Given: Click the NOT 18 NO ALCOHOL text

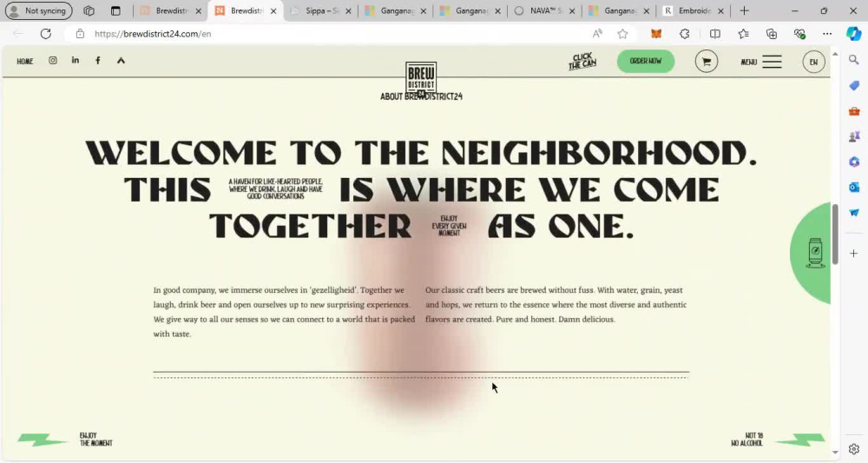Looking at the screenshot, I should (x=746, y=440).
